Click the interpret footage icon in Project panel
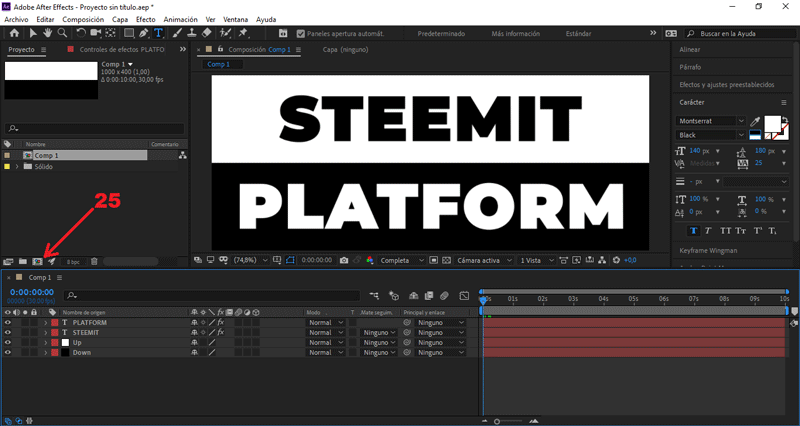 (8, 262)
